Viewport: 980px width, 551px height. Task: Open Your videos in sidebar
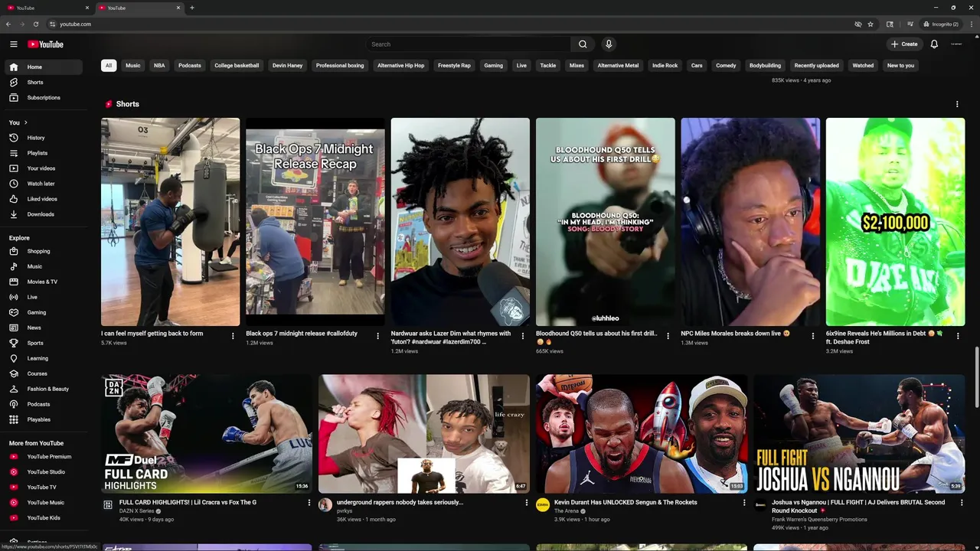43,168
